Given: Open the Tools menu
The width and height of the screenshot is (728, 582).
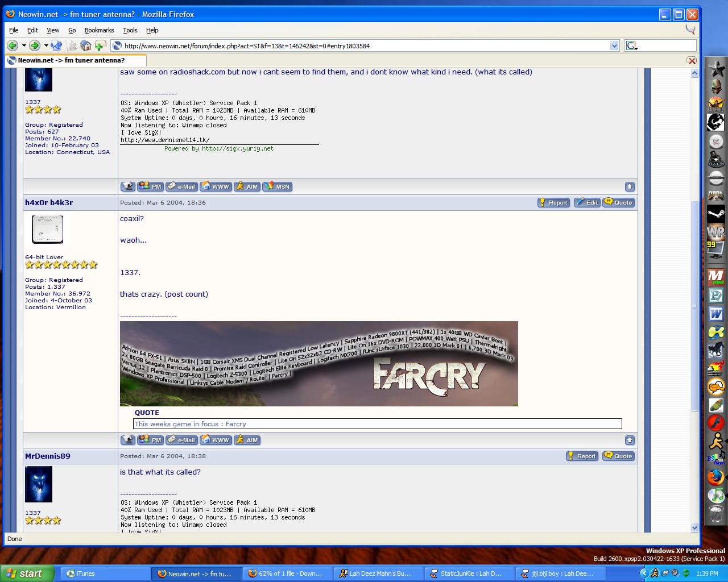Looking at the screenshot, I should [130, 30].
